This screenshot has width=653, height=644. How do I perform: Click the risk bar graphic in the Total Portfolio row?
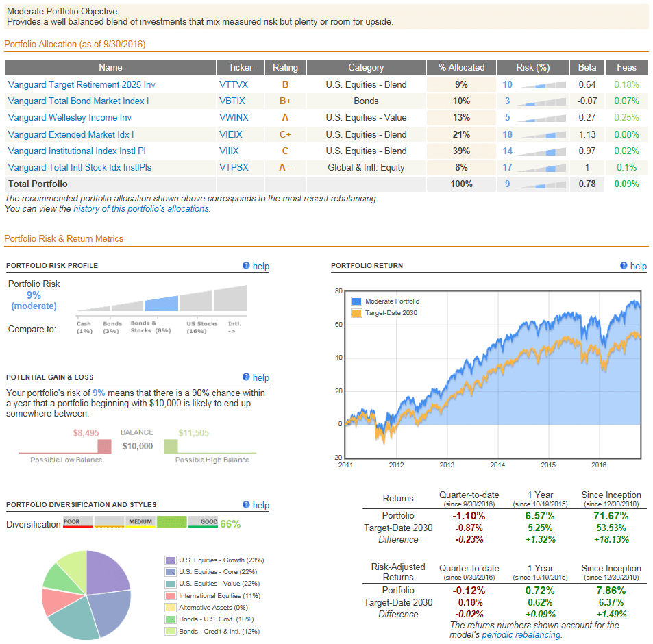pos(541,184)
